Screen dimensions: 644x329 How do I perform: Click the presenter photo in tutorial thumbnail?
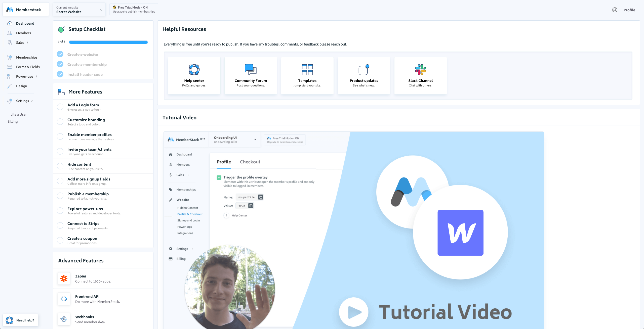[230, 287]
